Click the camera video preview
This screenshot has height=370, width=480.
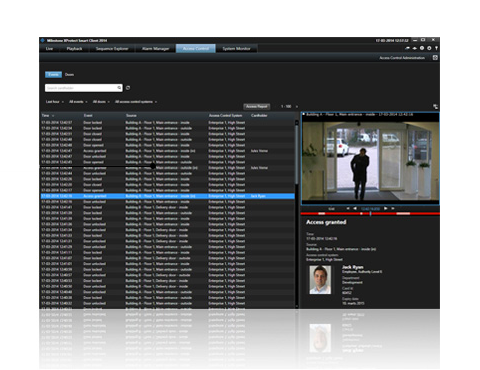click(370, 160)
